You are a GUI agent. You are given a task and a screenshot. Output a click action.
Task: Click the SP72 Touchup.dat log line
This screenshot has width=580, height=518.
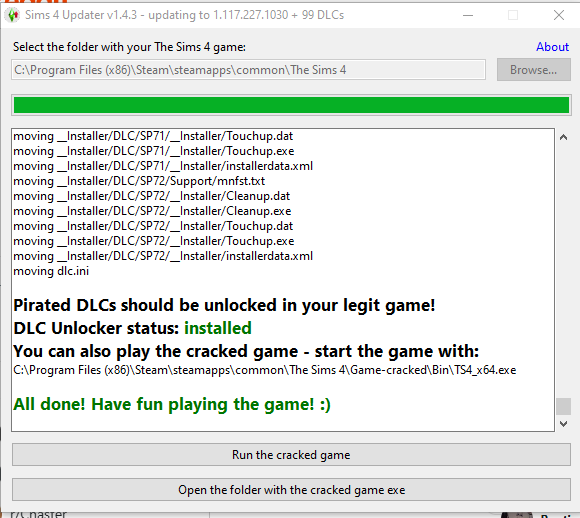click(x=153, y=226)
